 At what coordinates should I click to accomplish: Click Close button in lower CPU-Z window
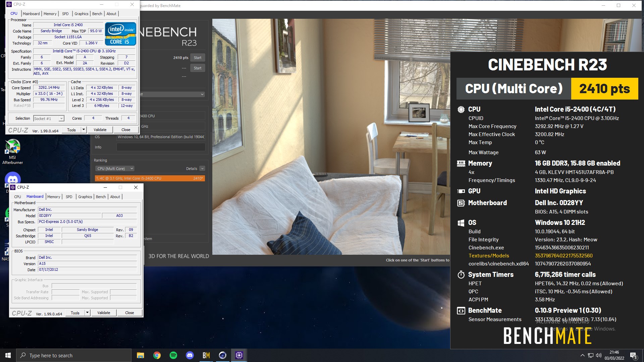point(129,313)
